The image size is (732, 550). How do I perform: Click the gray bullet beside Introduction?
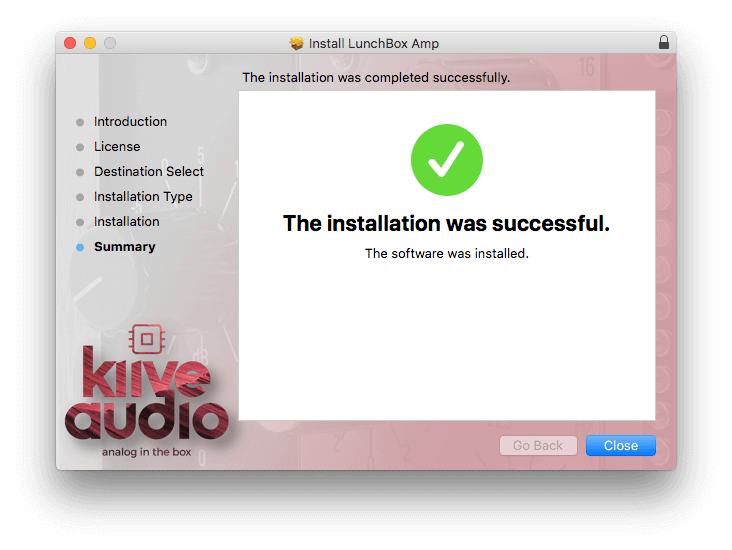pyautogui.click(x=80, y=122)
